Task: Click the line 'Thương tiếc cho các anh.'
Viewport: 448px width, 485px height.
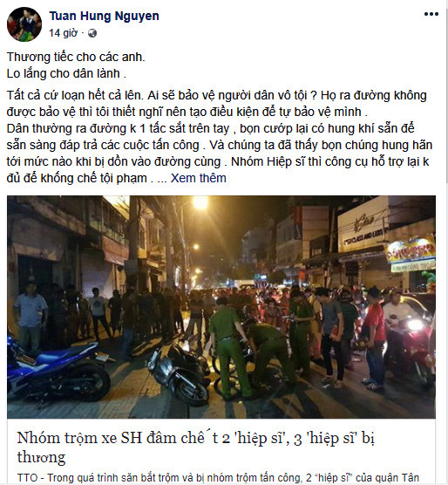Action: pyautogui.click(x=76, y=57)
